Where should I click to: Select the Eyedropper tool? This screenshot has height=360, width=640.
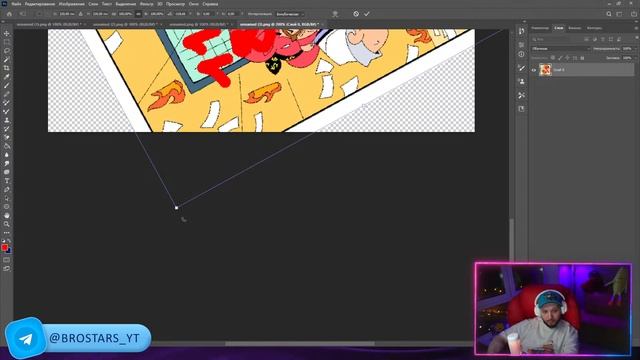[x=7, y=77]
